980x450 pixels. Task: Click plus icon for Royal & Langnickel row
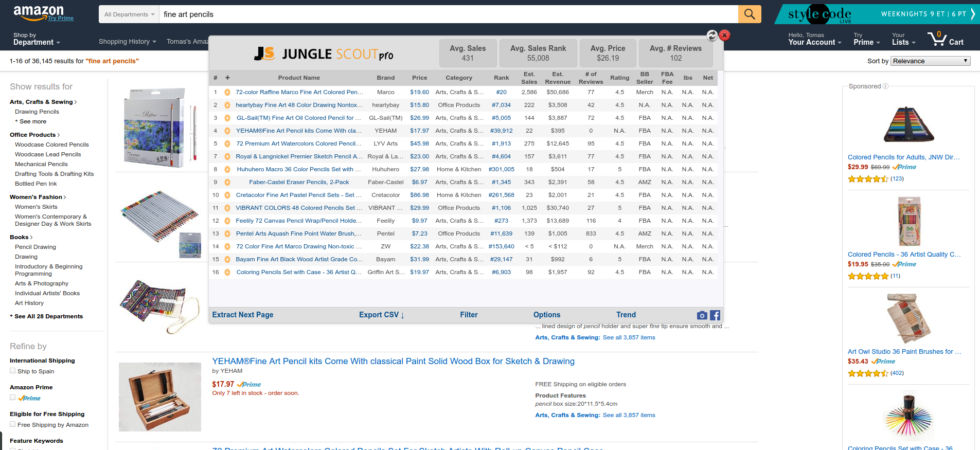pyautogui.click(x=227, y=157)
